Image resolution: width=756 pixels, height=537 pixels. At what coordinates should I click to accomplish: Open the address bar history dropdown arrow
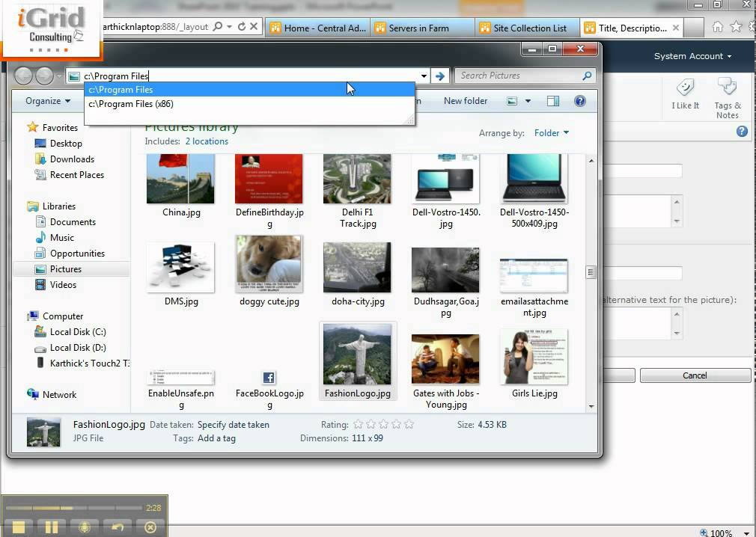click(x=424, y=76)
